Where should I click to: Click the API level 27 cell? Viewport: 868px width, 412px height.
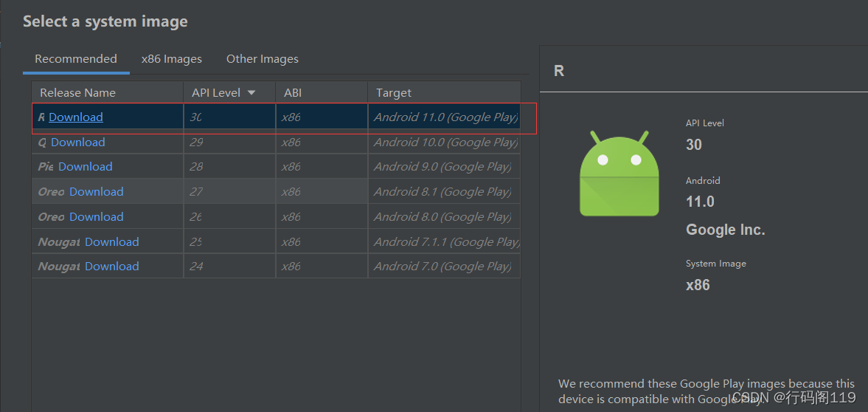point(229,191)
